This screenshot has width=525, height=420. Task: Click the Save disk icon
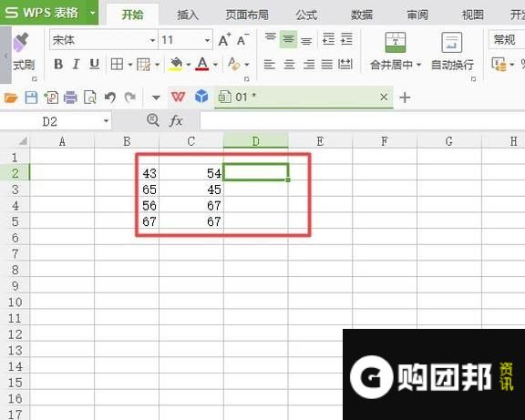click(31, 97)
